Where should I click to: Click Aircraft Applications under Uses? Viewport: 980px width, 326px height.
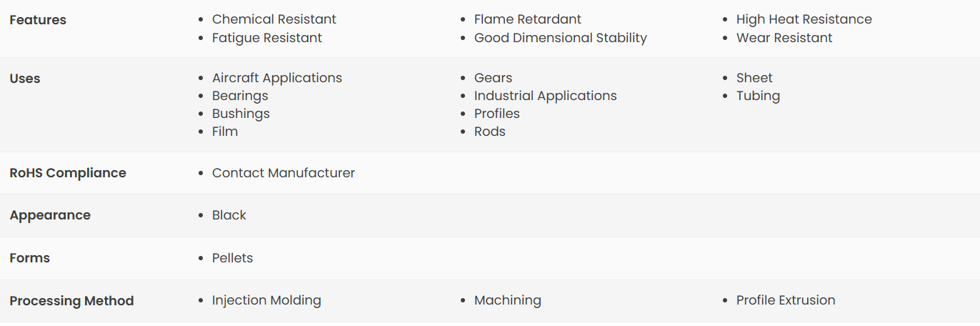[277, 78]
